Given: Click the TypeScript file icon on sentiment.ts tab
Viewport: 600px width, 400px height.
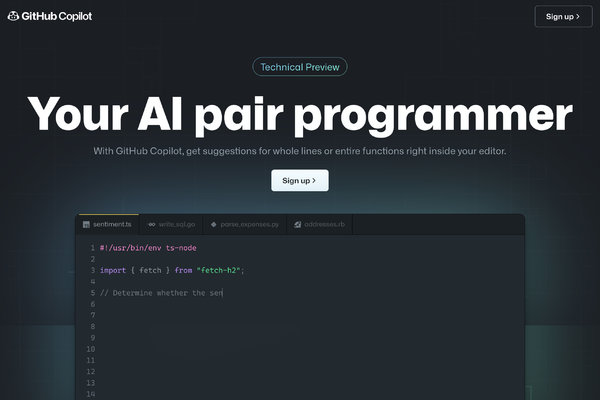Looking at the screenshot, I should [x=86, y=224].
